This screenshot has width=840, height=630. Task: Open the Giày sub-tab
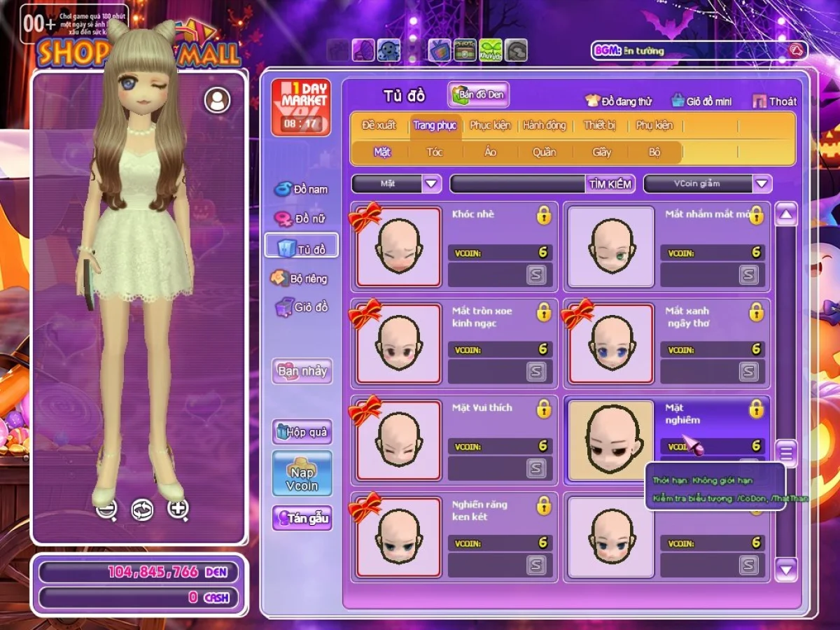602,152
